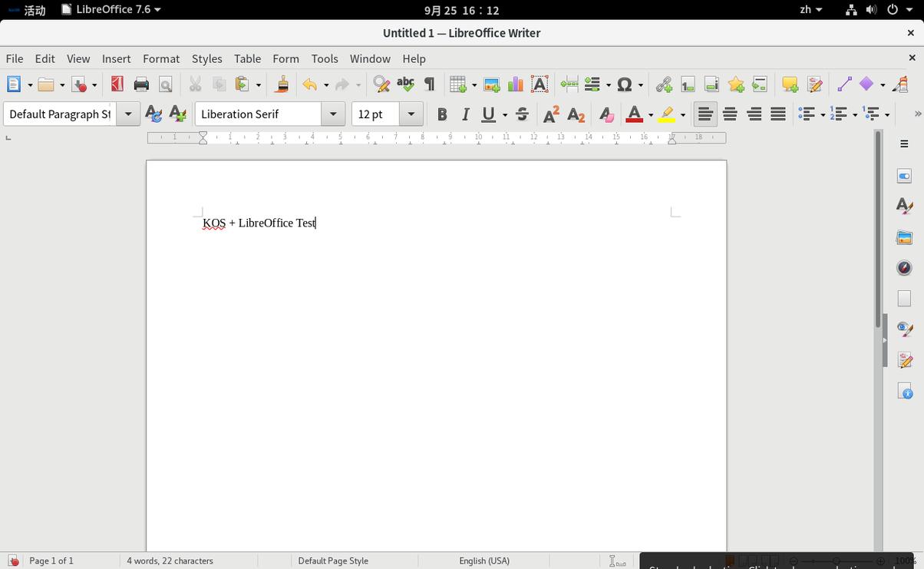Enable superscript formatting
The height and width of the screenshot is (569, 924).
point(551,114)
